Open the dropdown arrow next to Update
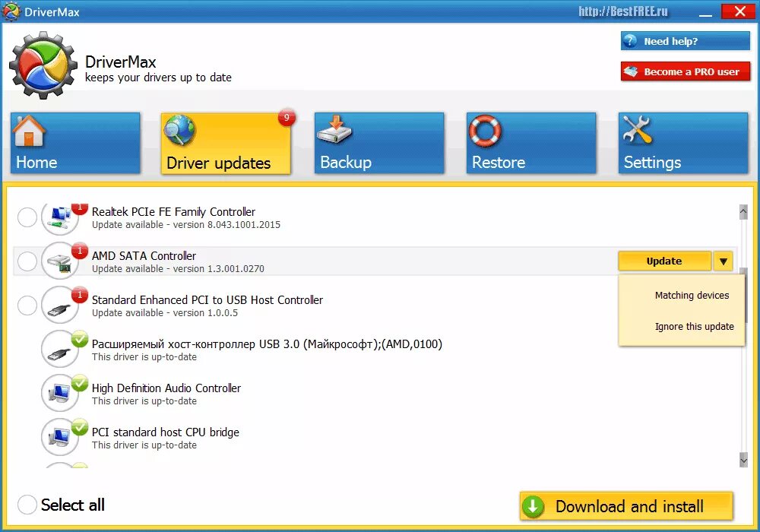The width and height of the screenshot is (760, 532). (x=724, y=261)
